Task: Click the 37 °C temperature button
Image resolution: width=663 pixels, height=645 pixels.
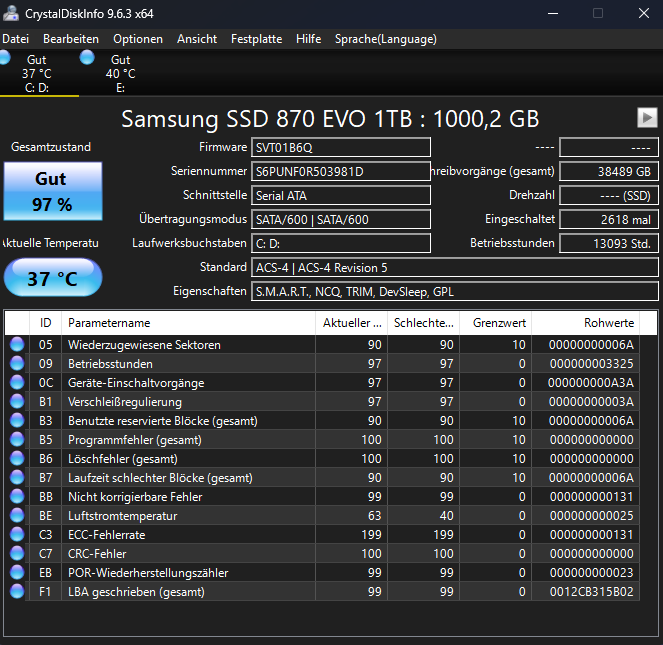Action: 53,277
